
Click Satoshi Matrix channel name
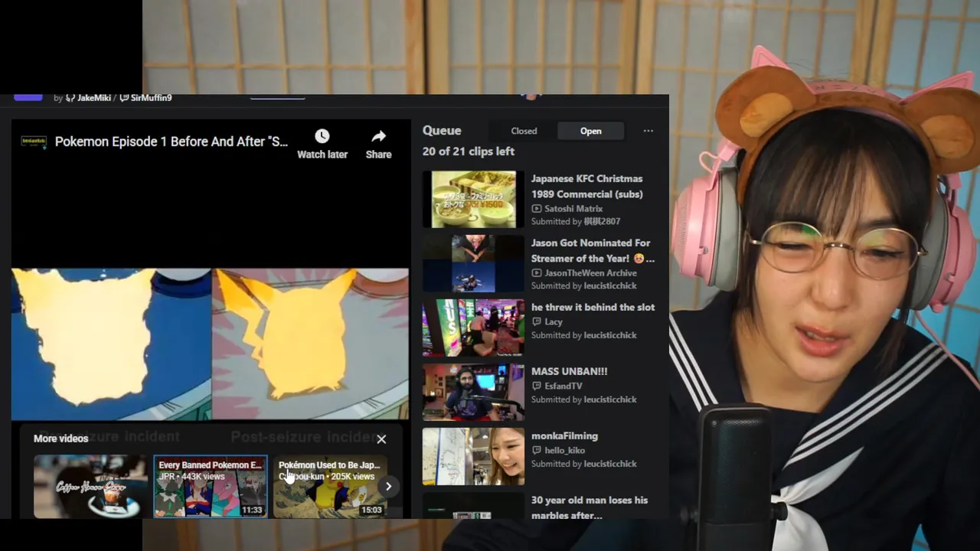pos(573,208)
